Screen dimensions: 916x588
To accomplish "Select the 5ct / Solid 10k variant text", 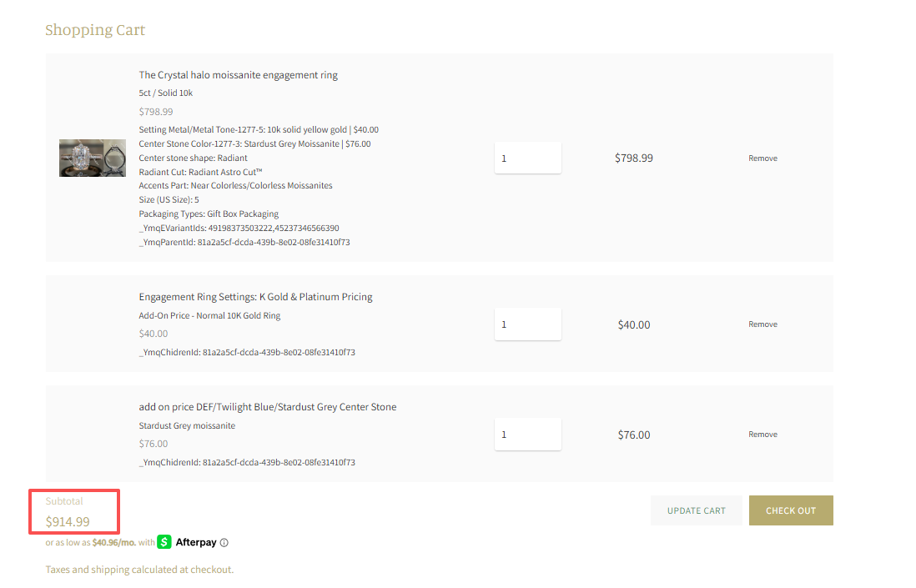I will (165, 93).
